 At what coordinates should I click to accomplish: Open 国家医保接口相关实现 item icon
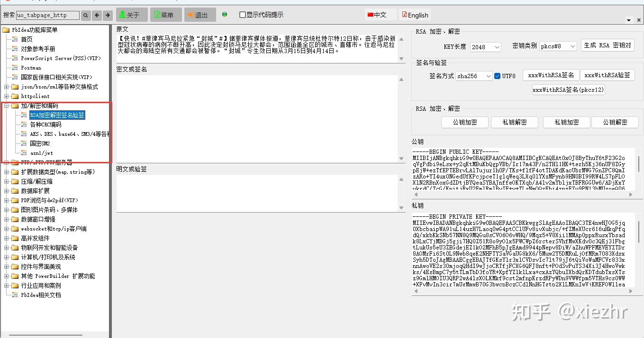15,77
